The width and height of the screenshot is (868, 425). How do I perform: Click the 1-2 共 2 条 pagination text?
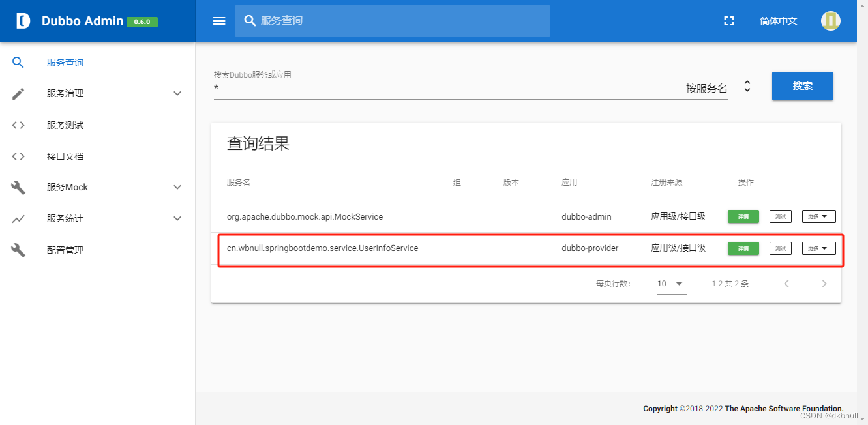tap(730, 284)
